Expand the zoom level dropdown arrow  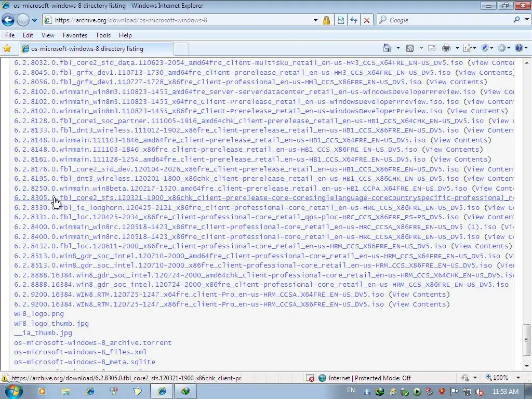tap(518, 378)
